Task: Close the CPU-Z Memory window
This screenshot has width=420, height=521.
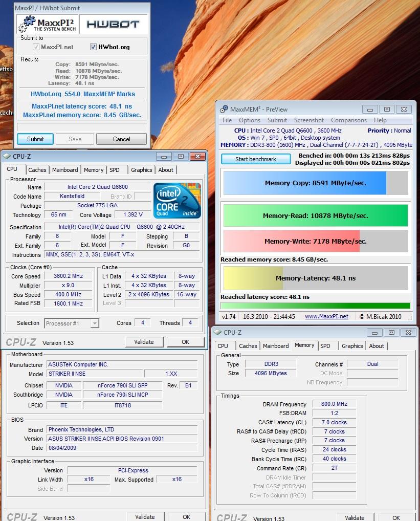Action: tap(408, 332)
